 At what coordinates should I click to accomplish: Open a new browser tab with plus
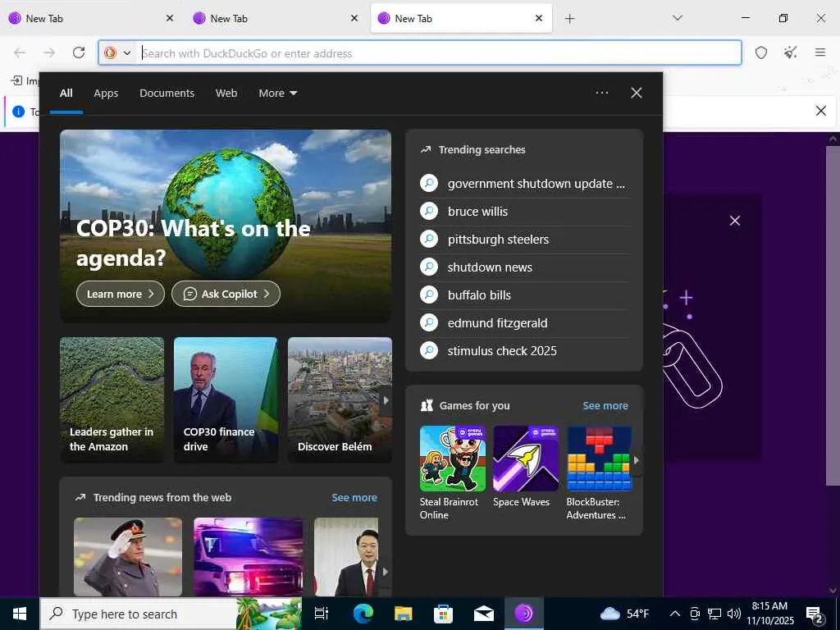569,19
